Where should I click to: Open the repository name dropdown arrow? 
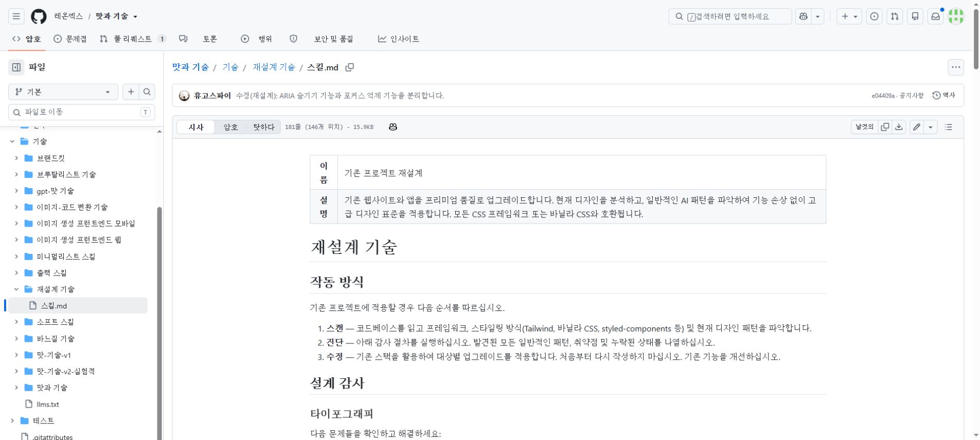(135, 16)
